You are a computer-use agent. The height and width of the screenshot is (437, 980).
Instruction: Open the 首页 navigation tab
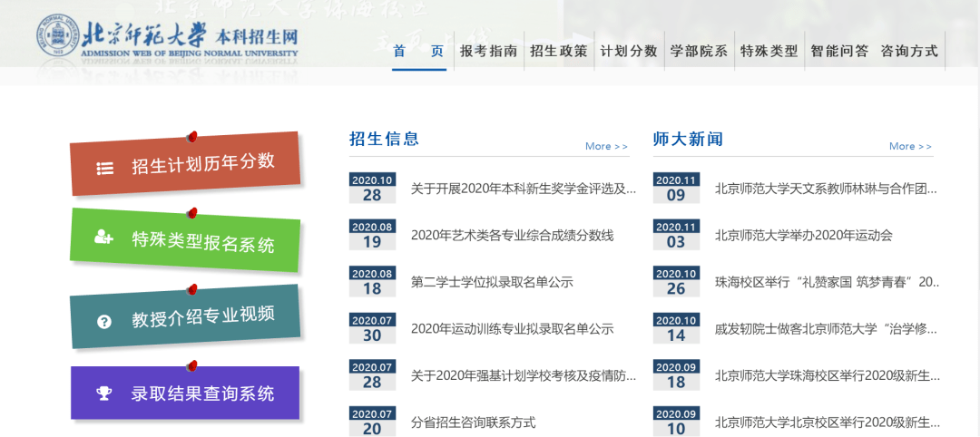(418, 51)
